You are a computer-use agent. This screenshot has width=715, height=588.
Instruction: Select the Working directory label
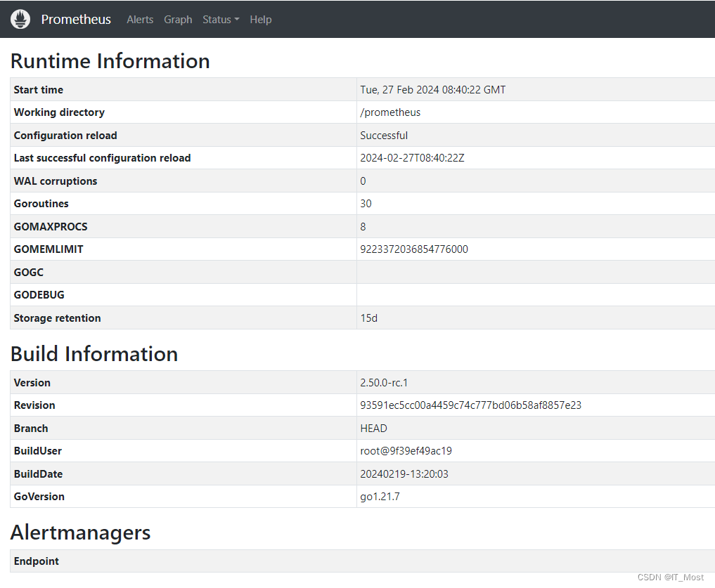coord(59,112)
